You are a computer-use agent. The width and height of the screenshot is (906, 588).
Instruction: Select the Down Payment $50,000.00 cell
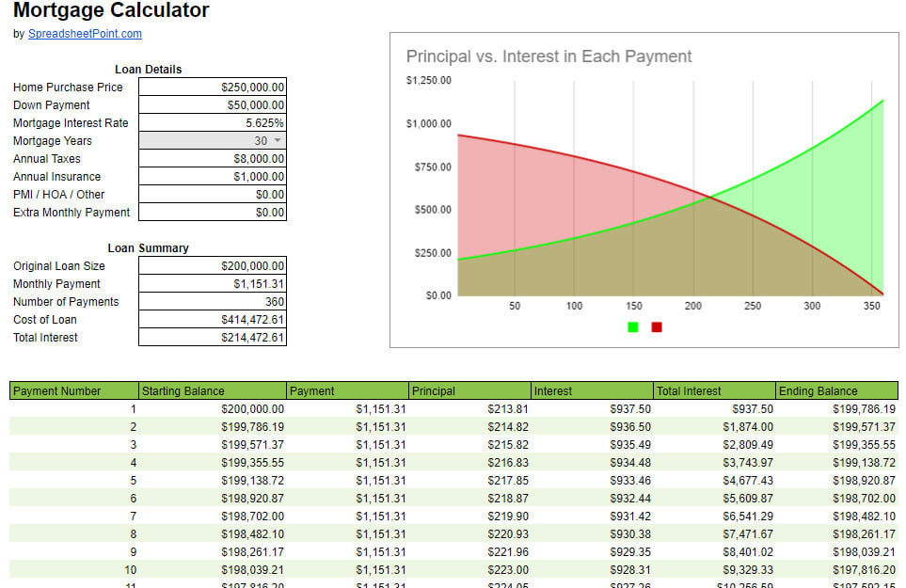pos(213,105)
